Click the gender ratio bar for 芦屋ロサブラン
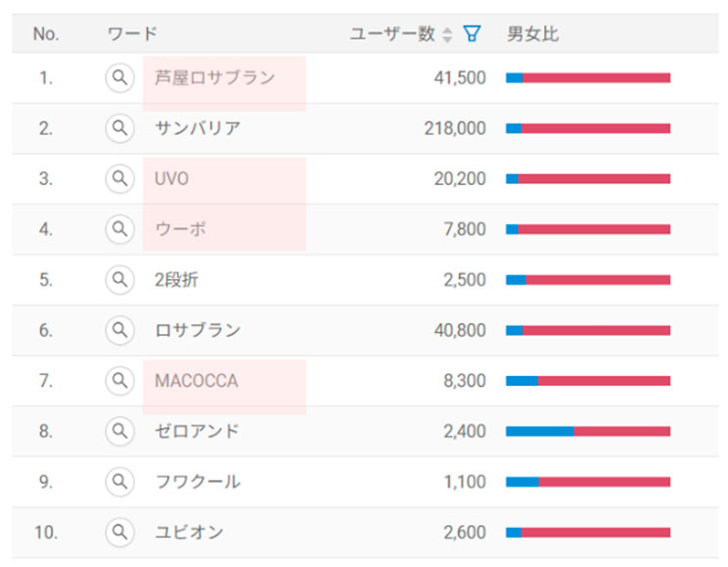The width and height of the screenshot is (728, 567). point(587,78)
